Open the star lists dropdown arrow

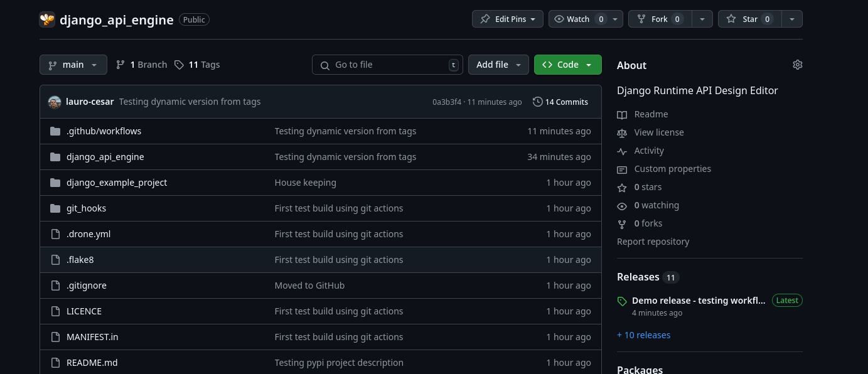791,19
